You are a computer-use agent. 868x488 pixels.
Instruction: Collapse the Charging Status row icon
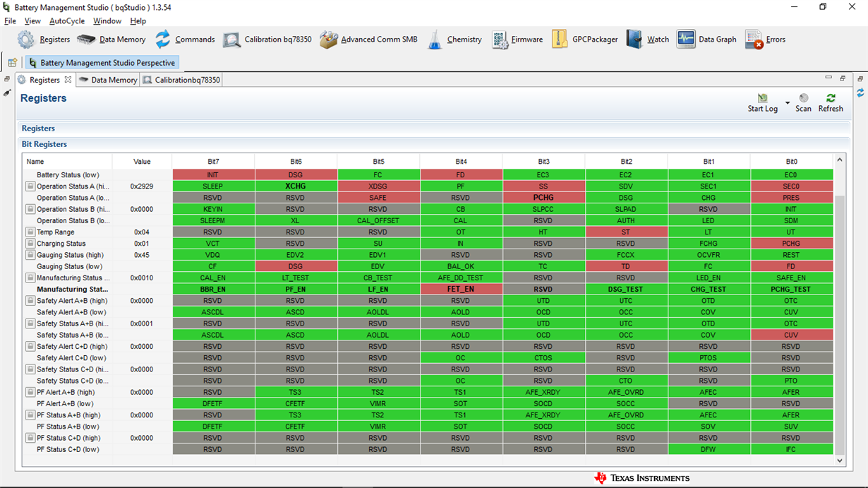click(30, 244)
